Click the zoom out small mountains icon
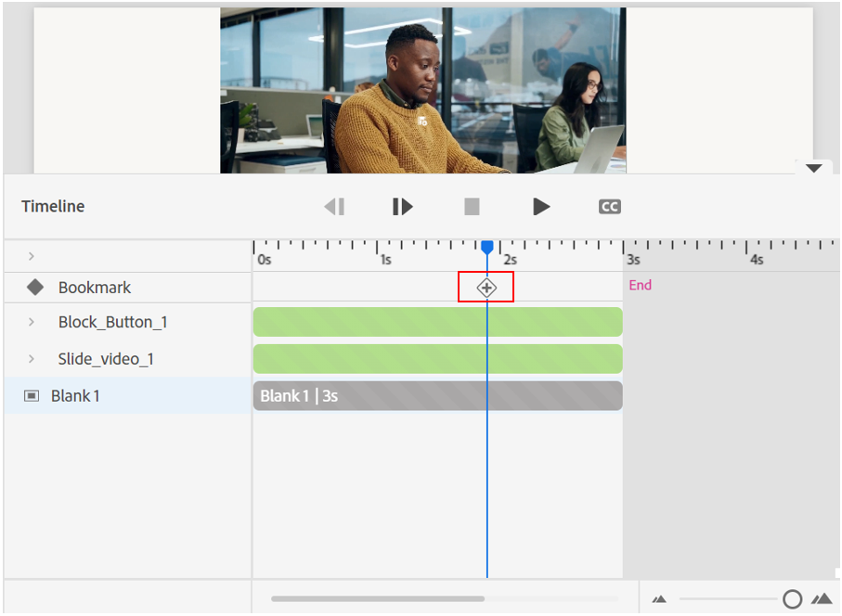The image size is (842, 616). [659, 599]
